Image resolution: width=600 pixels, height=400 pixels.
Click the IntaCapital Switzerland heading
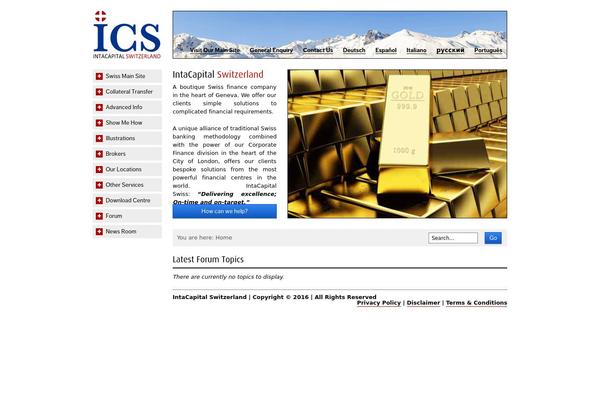coord(218,74)
